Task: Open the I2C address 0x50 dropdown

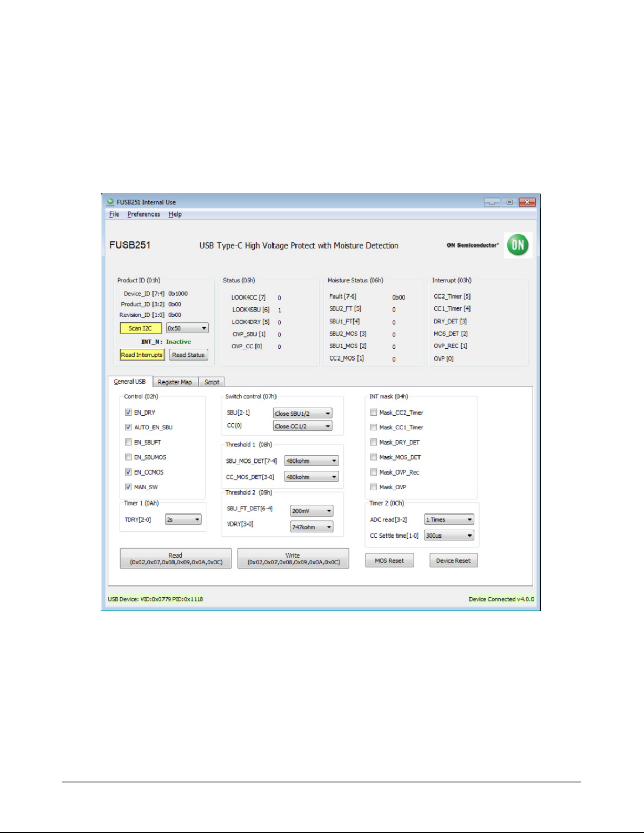Action: click(187, 328)
